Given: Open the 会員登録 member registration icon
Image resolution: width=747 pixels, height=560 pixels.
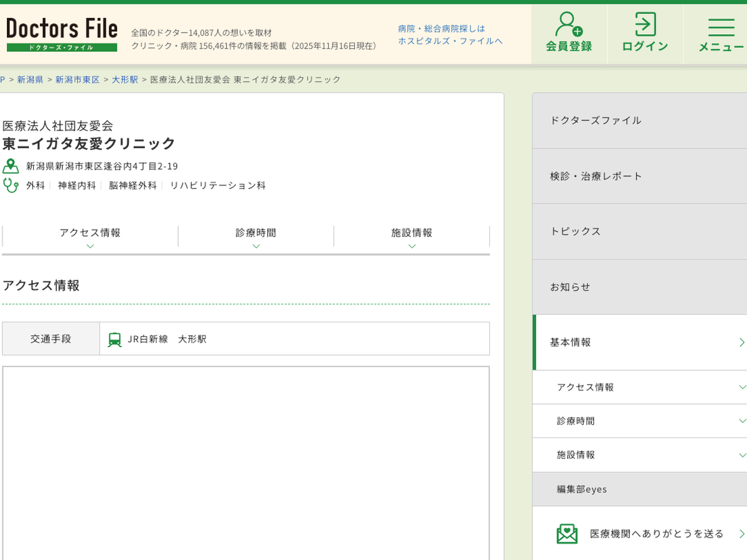Looking at the screenshot, I should tap(568, 25).
